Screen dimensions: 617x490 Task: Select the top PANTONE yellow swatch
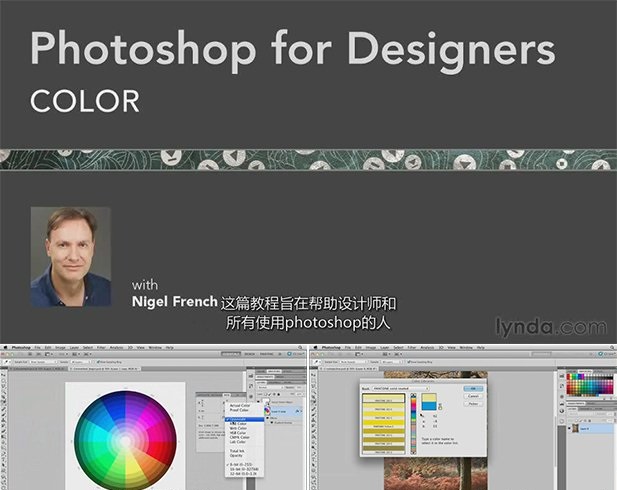pyautogui.click(x=383, y=398)
